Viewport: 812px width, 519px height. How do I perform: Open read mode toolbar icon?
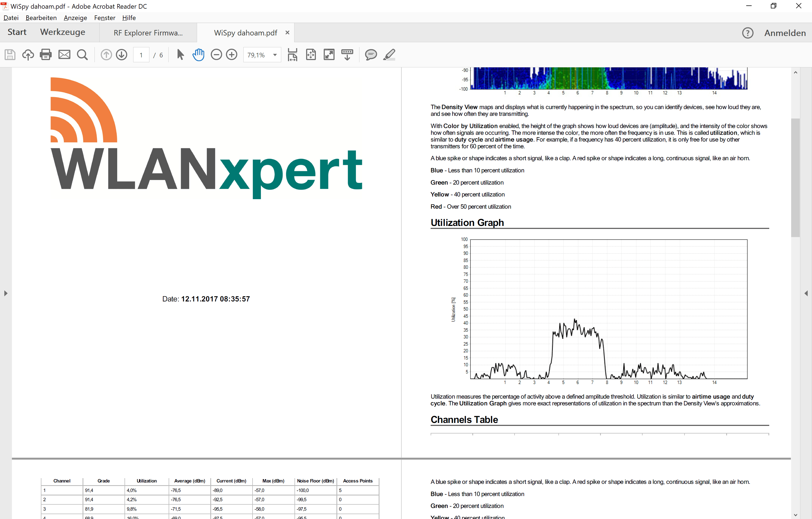347,55
